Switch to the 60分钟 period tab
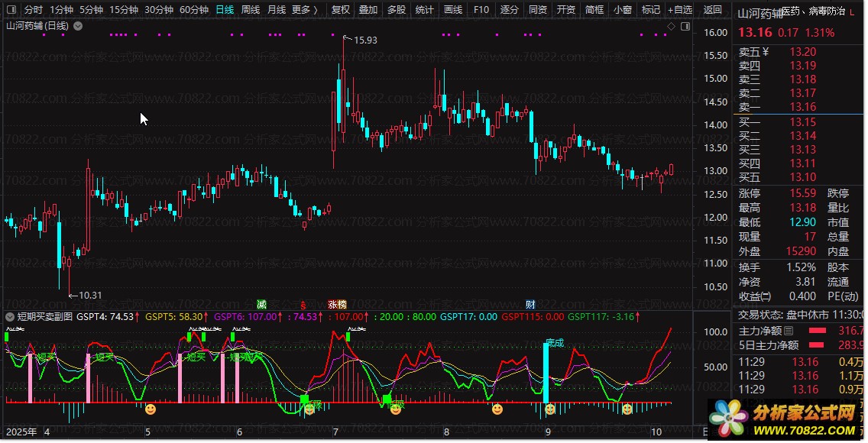 coord(194,10)
